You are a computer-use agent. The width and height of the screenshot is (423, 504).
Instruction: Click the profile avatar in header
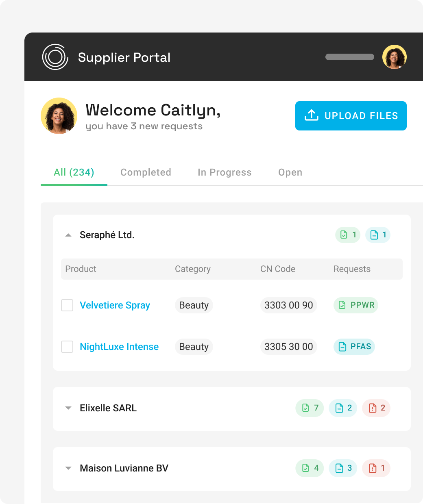coord(395,57)
